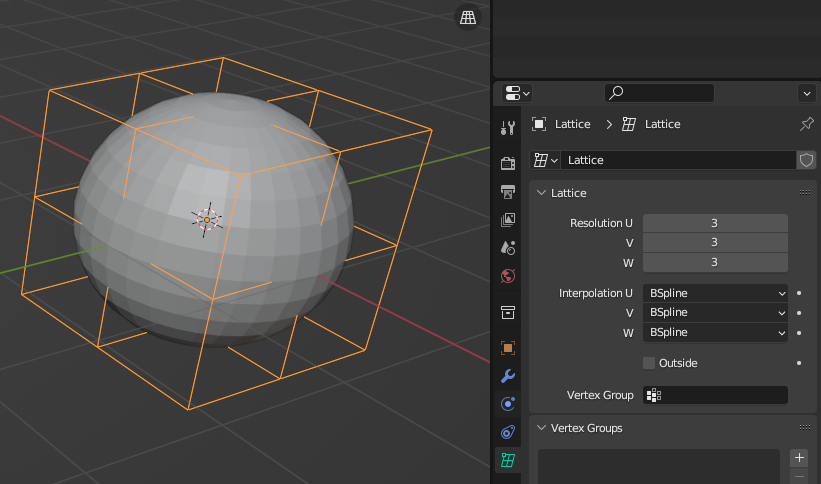This screenshot has height=484, width=821.
Task: Open the Modifiers wrench tab
Action: [507, 376]
